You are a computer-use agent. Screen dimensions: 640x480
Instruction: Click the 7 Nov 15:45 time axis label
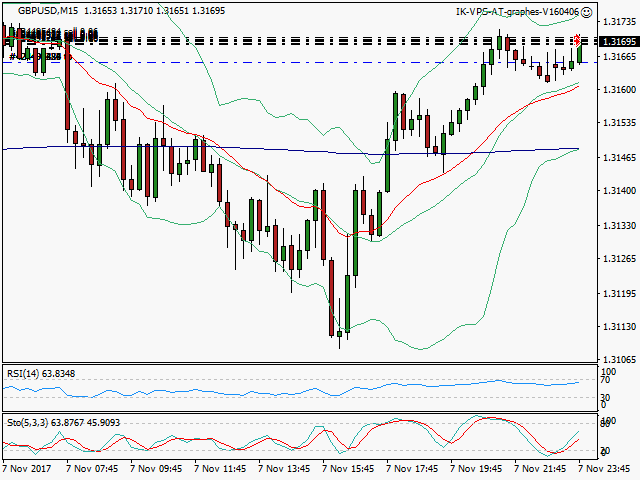point(351,467)
